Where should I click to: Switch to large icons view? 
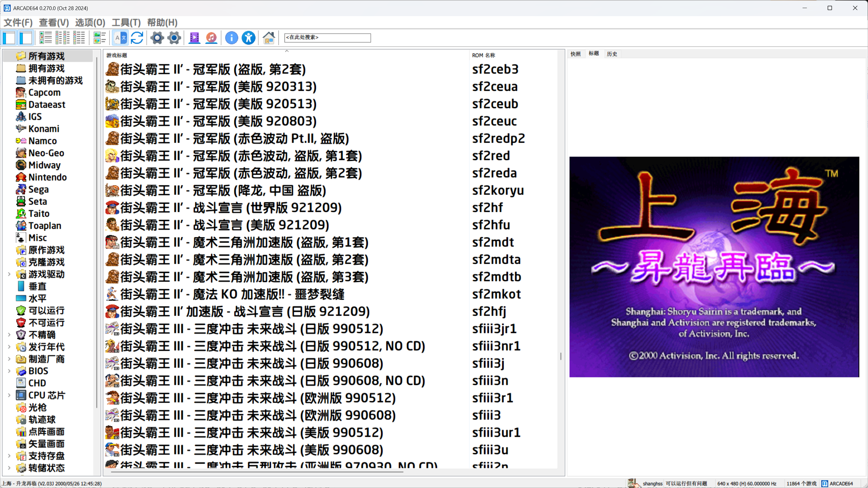[x=46, y=38]
